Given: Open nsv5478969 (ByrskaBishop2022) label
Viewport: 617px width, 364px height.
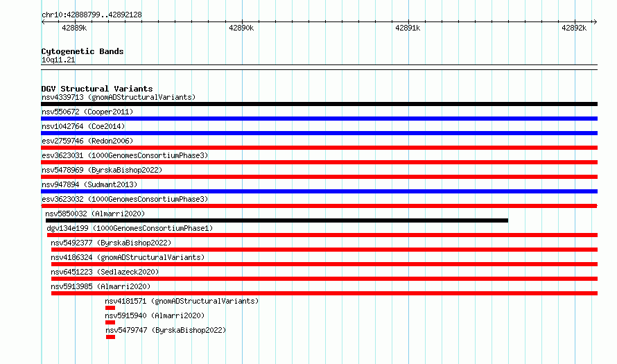Looking at the screenshot, I should click(102, 170).
